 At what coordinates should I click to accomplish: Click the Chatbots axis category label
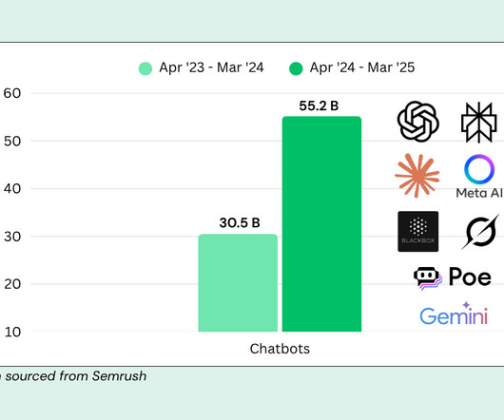pos(280,349)
